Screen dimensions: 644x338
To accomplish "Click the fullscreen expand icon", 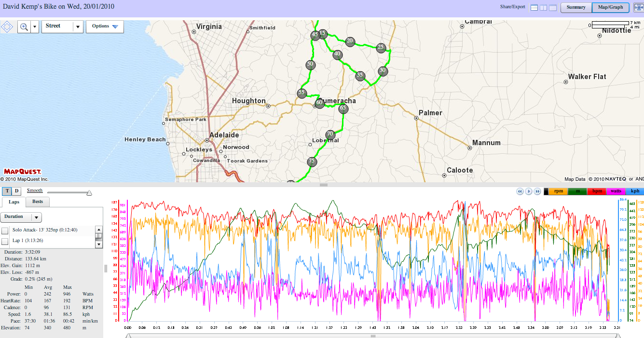I will (638, 7).
